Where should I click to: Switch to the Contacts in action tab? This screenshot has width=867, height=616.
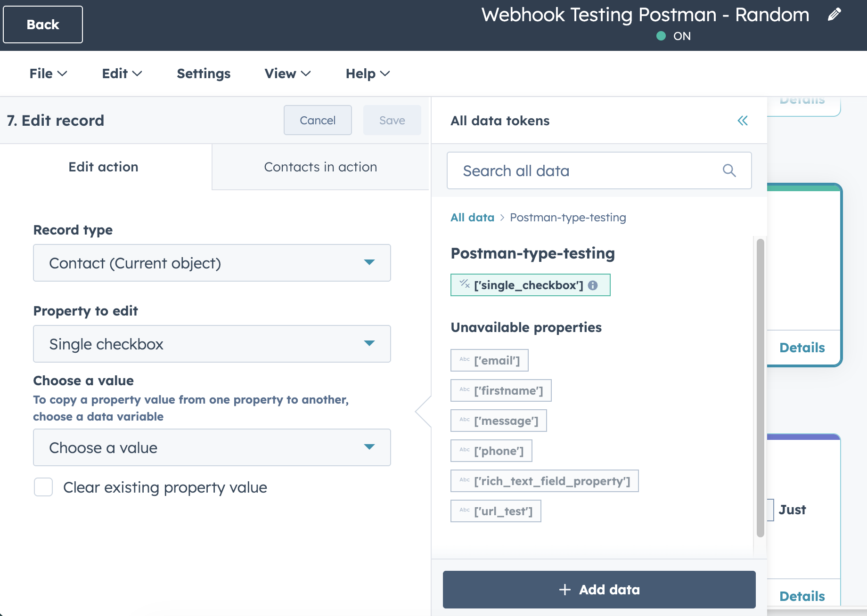[x=321, y=167]
